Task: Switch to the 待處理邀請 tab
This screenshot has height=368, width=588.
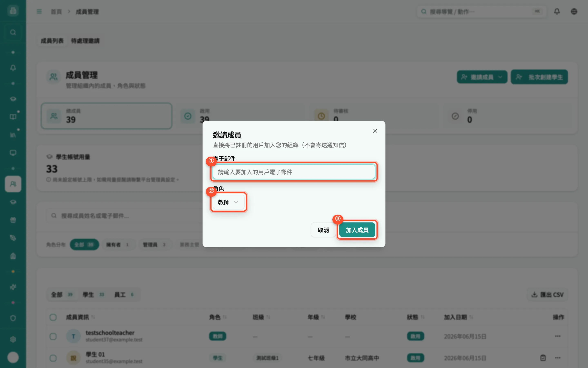Action: pyautogui.click(x=85, y=41)
